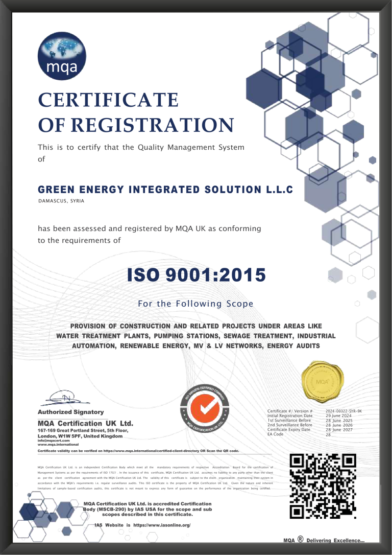Click the date "29 June 2024"
Image resolution: width=392 pixels, height=555 pixels.
click(x=338, y=416)
